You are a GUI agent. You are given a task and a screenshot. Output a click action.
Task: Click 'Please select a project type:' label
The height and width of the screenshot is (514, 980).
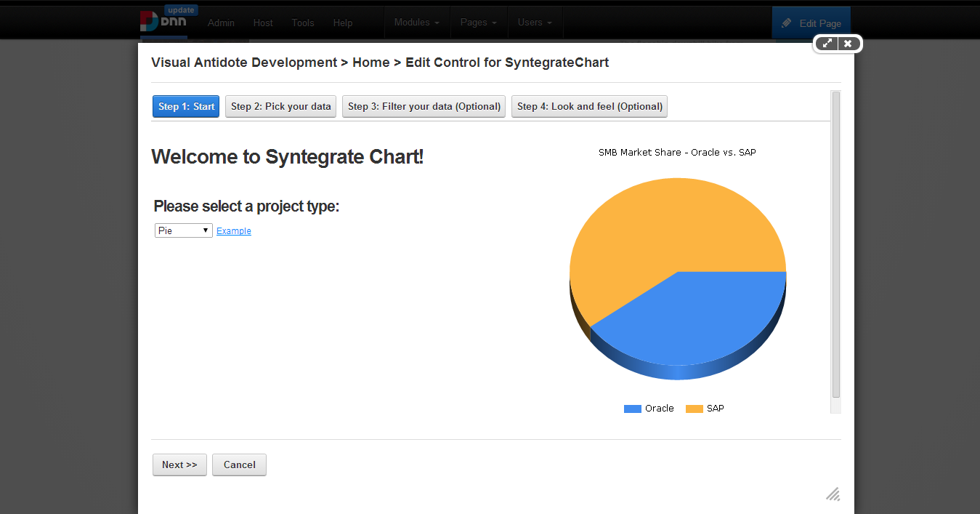tap(246, 206)
